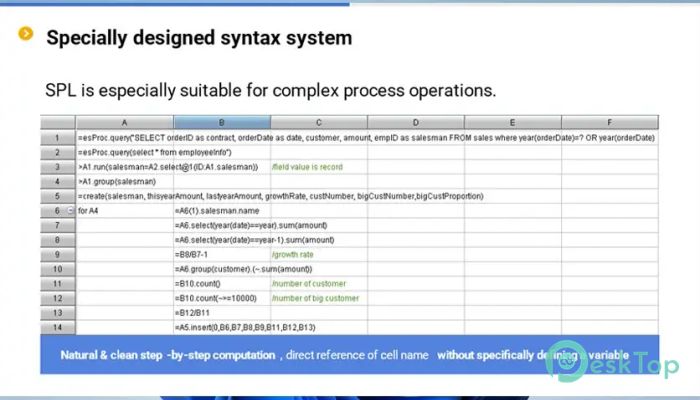
Task: Select column C header
Action: click(319, 122)
